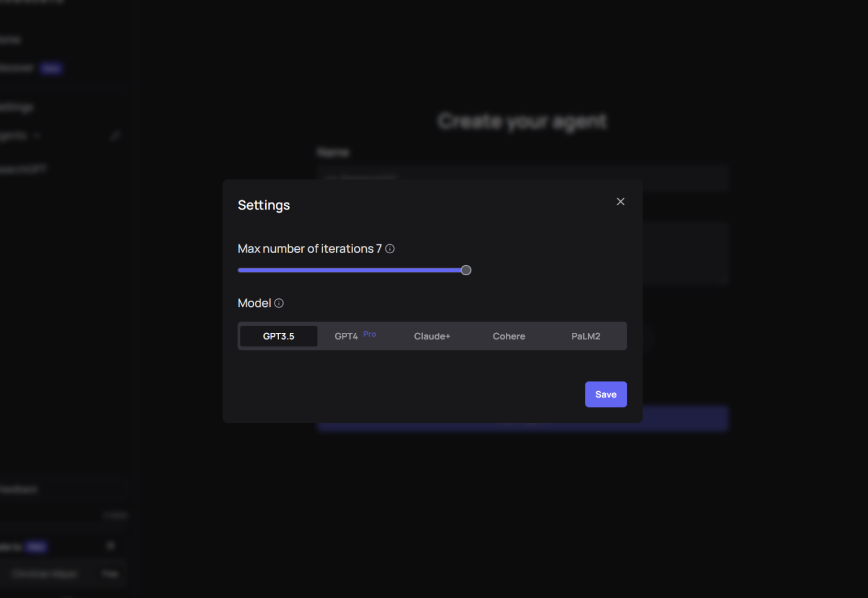This screenshot has width=868, height=598.
Task: Open the Discover page from sidebar
Action: point(16,67)
